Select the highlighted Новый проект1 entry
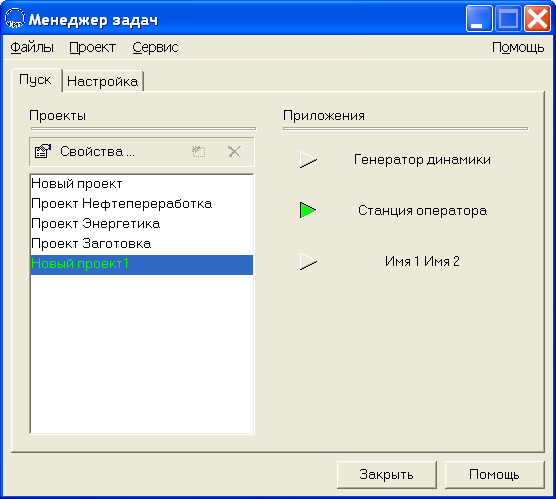The image size is (556, 499). [x=142, y=264]
